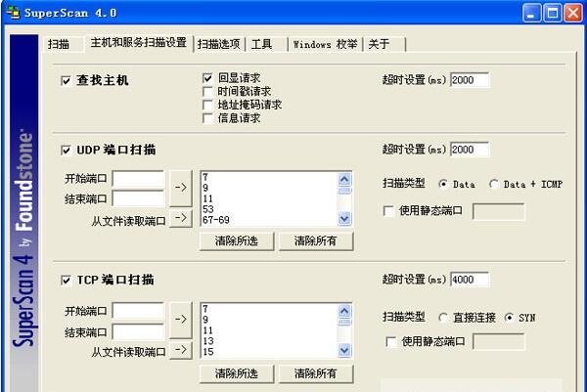The height and width of the screenshot is (392, 587).
Task: Select port 15 in TCP port list
Action: (208, 352)
